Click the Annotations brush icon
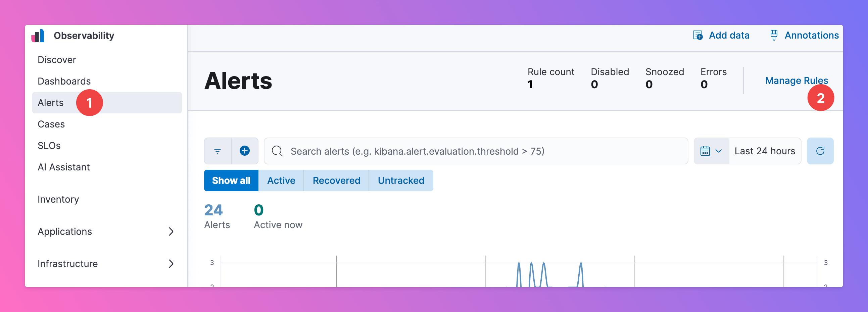868x312 pixels. (774, 35)
